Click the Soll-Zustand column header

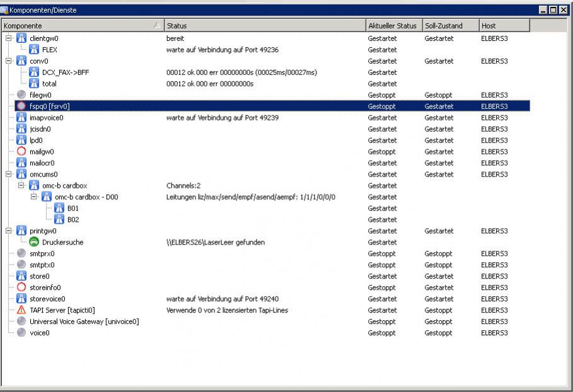click(x=449, y=26)
